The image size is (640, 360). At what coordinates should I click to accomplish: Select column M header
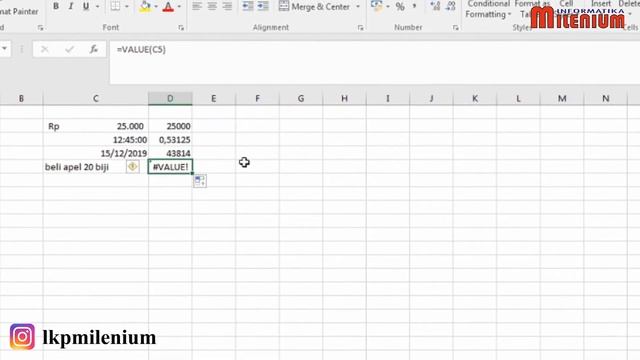pyautogui.click(x=562, y=98)
